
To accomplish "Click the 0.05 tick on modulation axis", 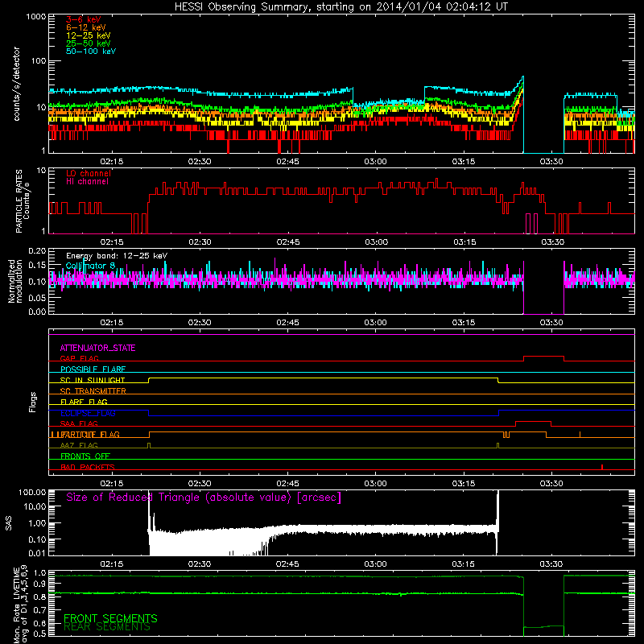I will click(x=37, y=297).
